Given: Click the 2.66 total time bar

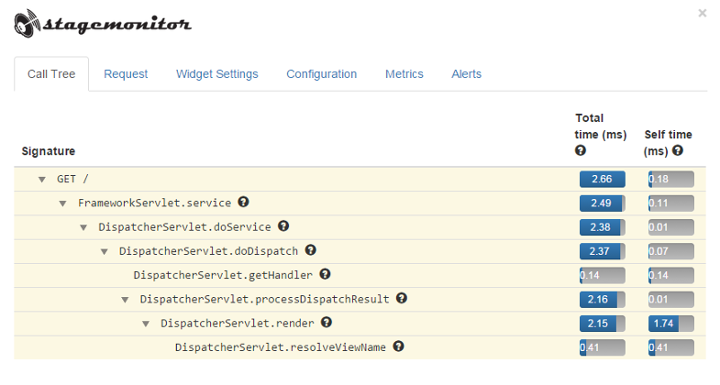Looking at the screenshot, I should click(x=602, y=179).
